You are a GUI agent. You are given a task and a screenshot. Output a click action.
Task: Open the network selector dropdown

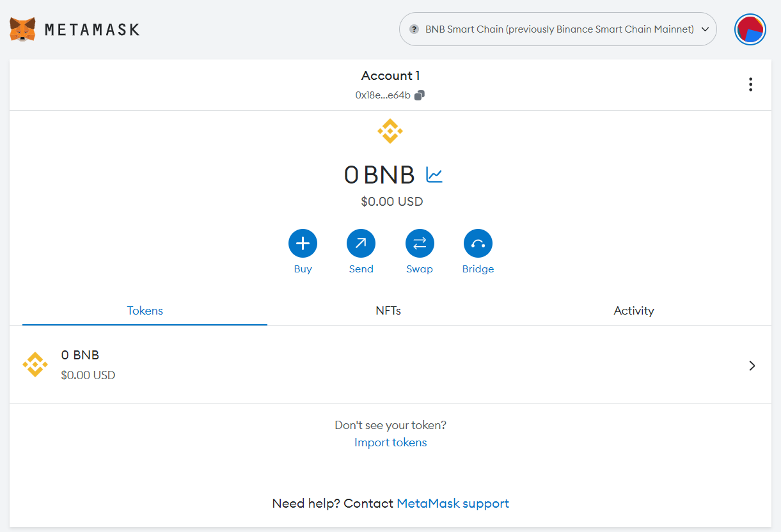[x=558, y=29]
